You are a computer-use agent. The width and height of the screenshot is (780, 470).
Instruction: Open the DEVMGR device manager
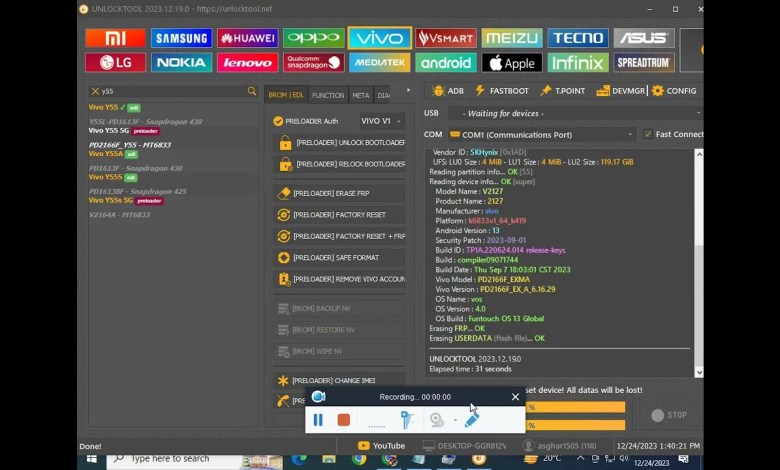click(x=620, y=91)
